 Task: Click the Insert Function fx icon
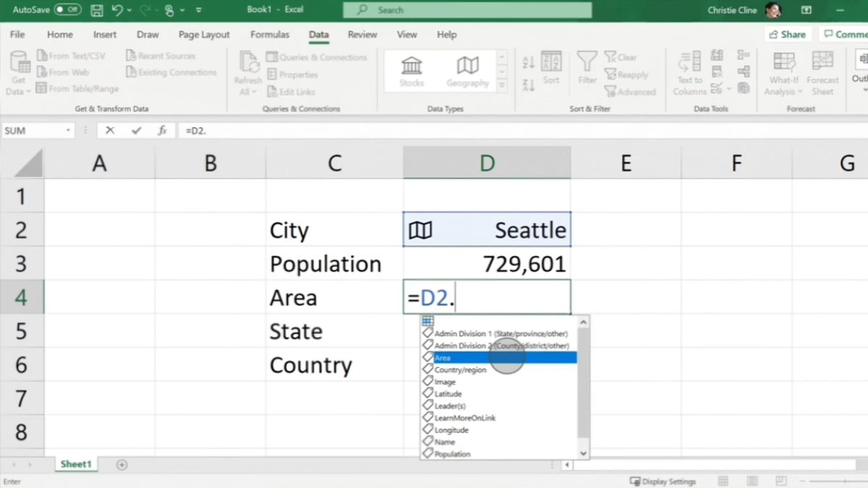(163, 131)
